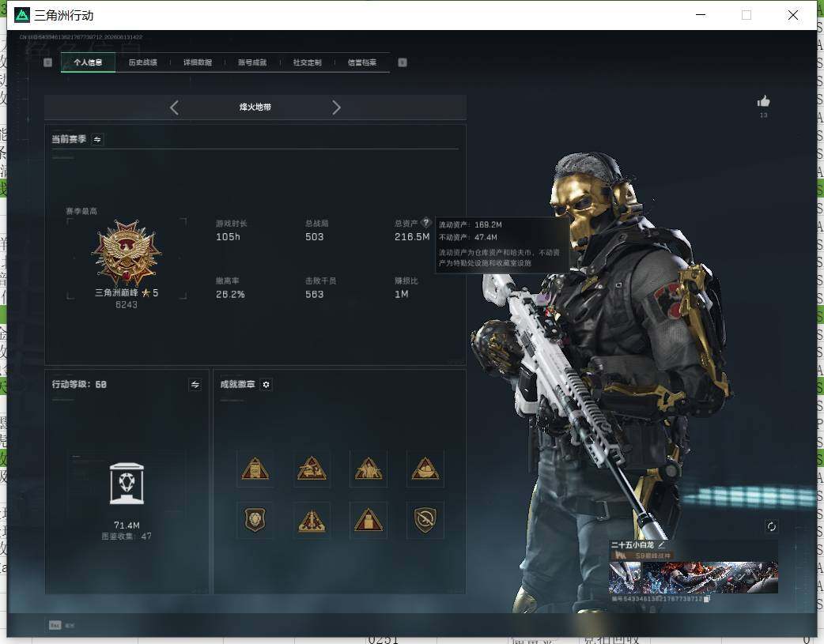The width and height of the screenshot is (824, 644).
Task: Click the 撤离率 26.2% value
Action: click(230, 295)
